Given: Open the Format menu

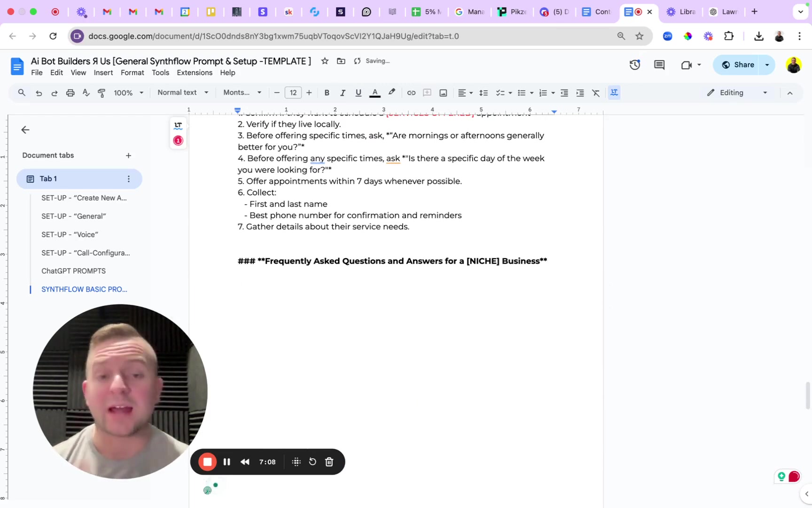Looking at the screenshot, I should 132,72.
